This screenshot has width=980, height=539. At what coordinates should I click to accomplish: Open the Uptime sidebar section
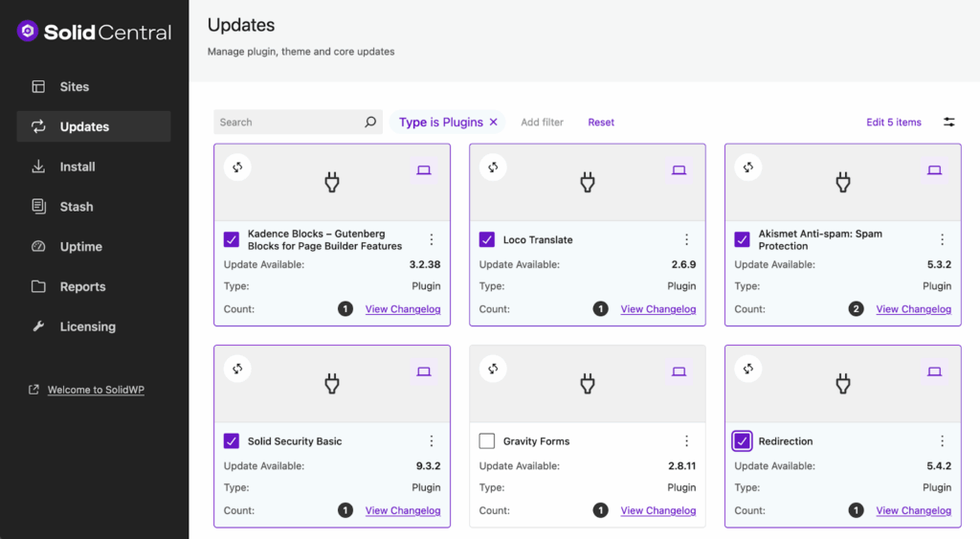(80, 246)
